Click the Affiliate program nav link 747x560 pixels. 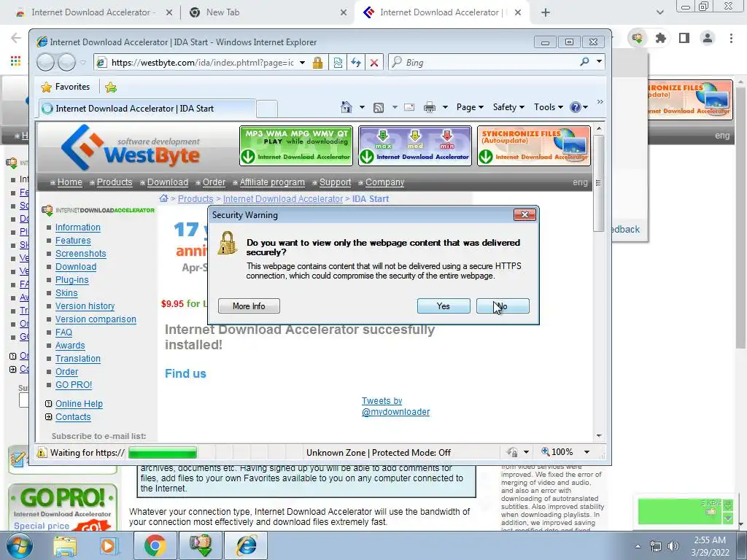tap(272, 182)
